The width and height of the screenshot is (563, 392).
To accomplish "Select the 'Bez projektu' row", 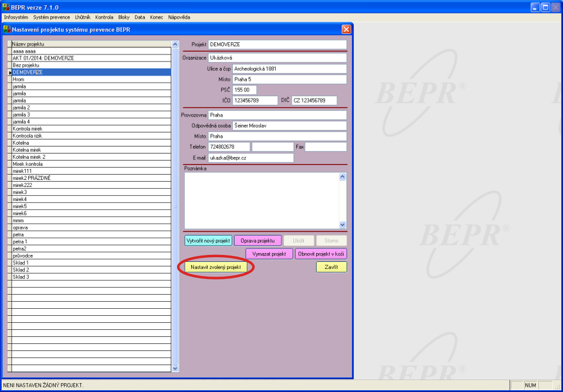I will coord(91,65).
